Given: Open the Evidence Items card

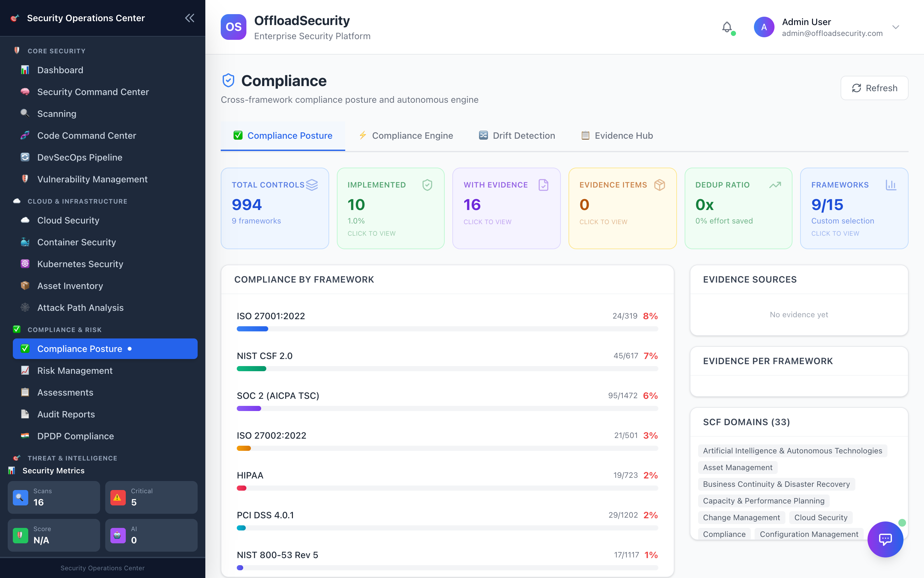Looking at the screenshot, I should [x=622, y=208].
